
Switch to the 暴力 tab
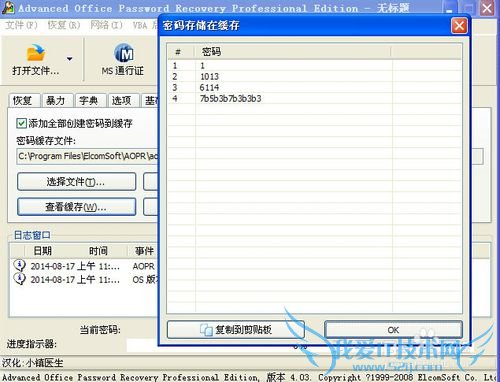[x=56, y=100]
